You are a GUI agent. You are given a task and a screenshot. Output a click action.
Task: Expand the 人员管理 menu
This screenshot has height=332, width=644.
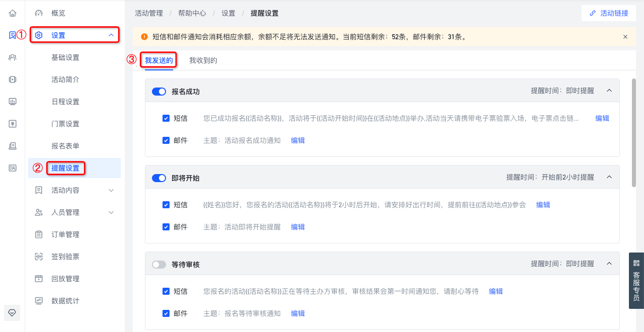74,212
